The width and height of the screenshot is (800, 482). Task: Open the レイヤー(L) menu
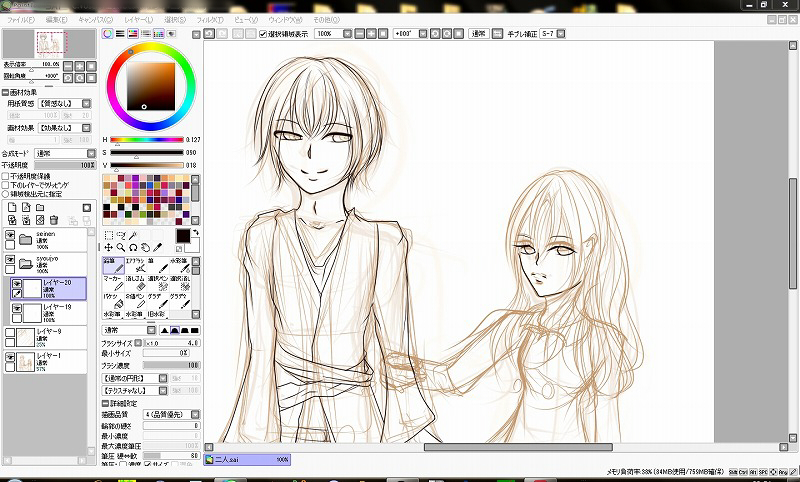pos(138,20)
